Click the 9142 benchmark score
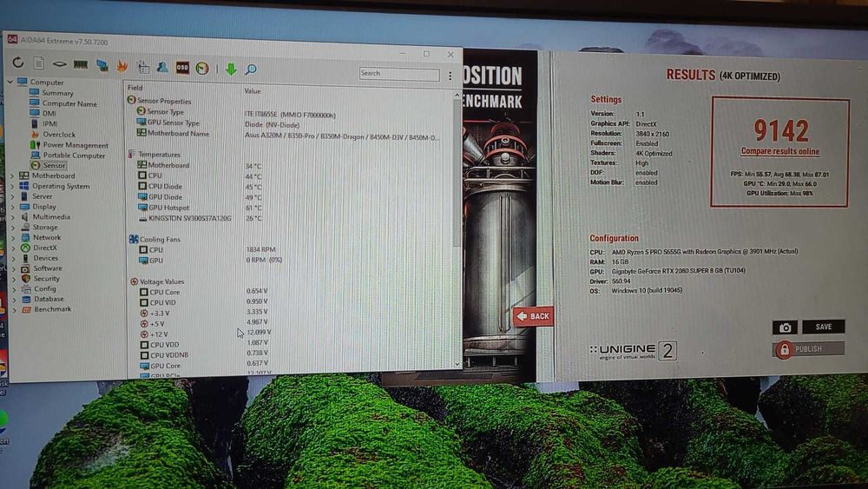The height and width of the screenshot is (489, 868). [781, 130]
